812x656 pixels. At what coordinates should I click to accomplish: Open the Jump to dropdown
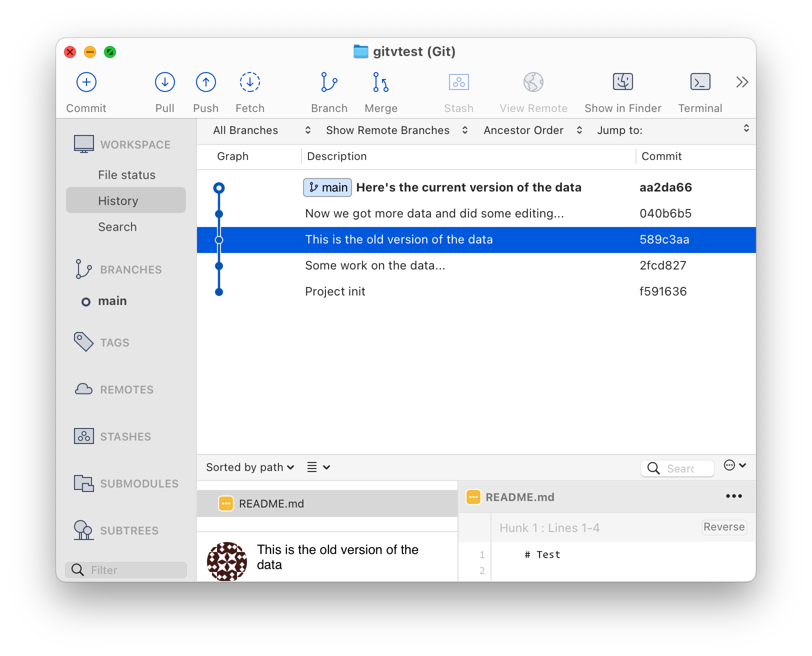pyautogui.click(x=672, y=130)
